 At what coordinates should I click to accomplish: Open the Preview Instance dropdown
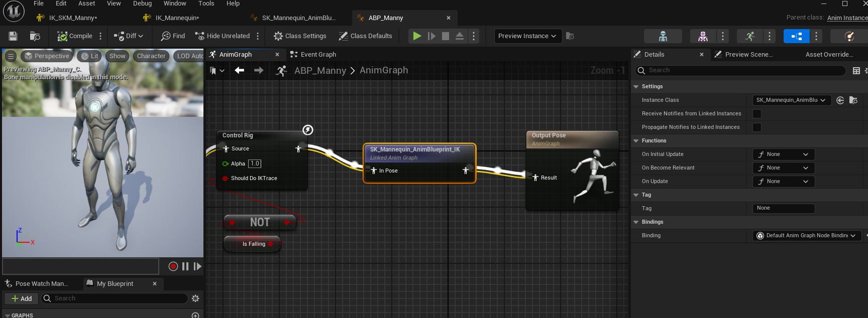527,36
